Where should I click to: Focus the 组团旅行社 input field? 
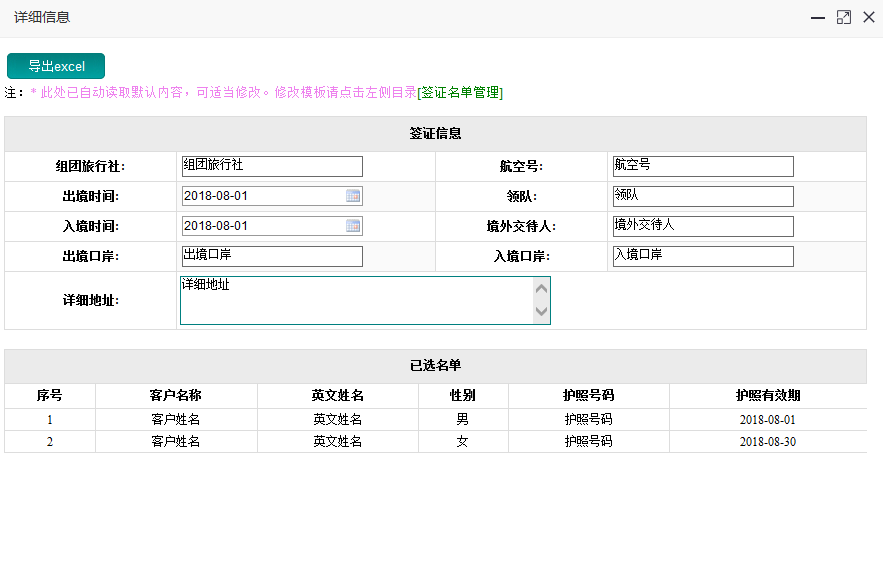[x=271, y=167]
